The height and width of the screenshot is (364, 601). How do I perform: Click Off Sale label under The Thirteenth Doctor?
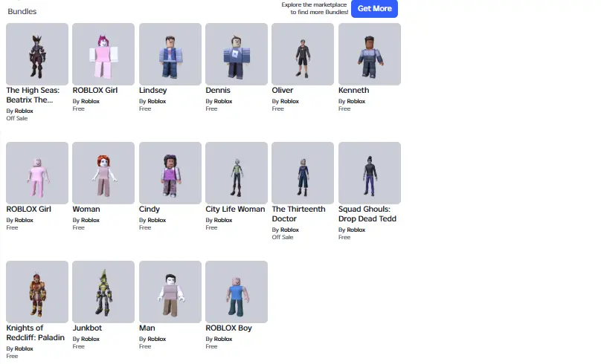coord(283,237)
